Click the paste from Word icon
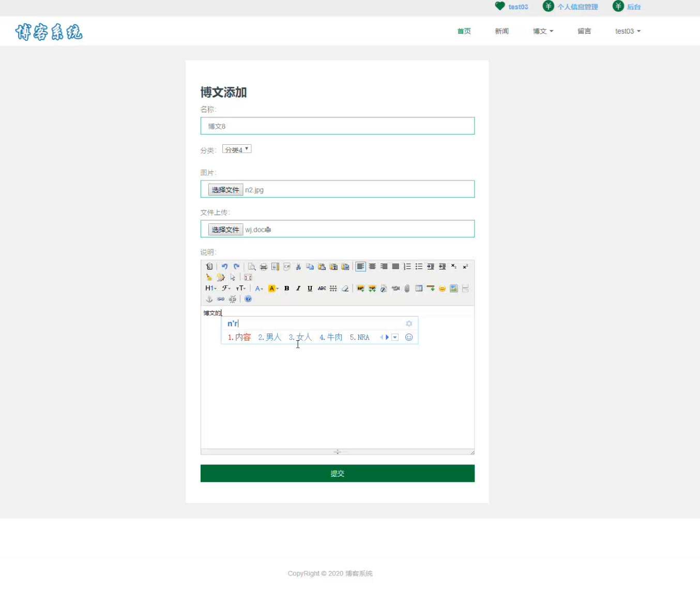Image resolution: width=700 pixels, height=589 pixels. [345, 266]
